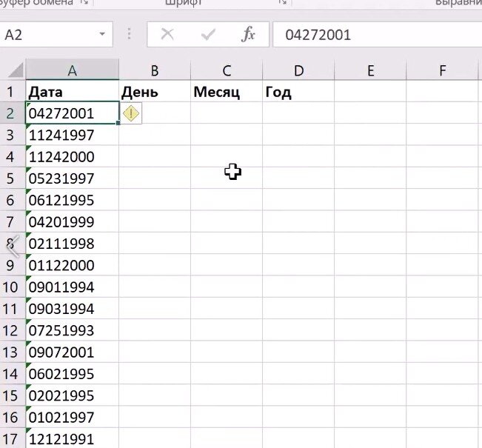This screenshot has height=448, width=482.
Task: Click the Дата header cell
Action: tap(73, 92)
